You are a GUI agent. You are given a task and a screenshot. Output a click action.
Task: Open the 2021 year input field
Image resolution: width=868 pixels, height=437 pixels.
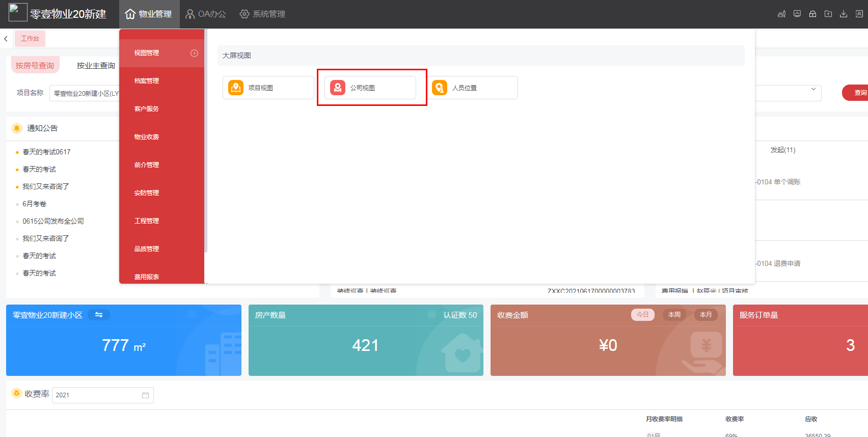103,395
